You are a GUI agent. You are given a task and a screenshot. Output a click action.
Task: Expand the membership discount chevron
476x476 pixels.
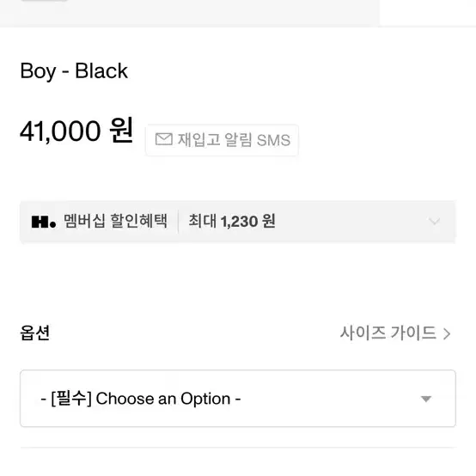[434, 222]
